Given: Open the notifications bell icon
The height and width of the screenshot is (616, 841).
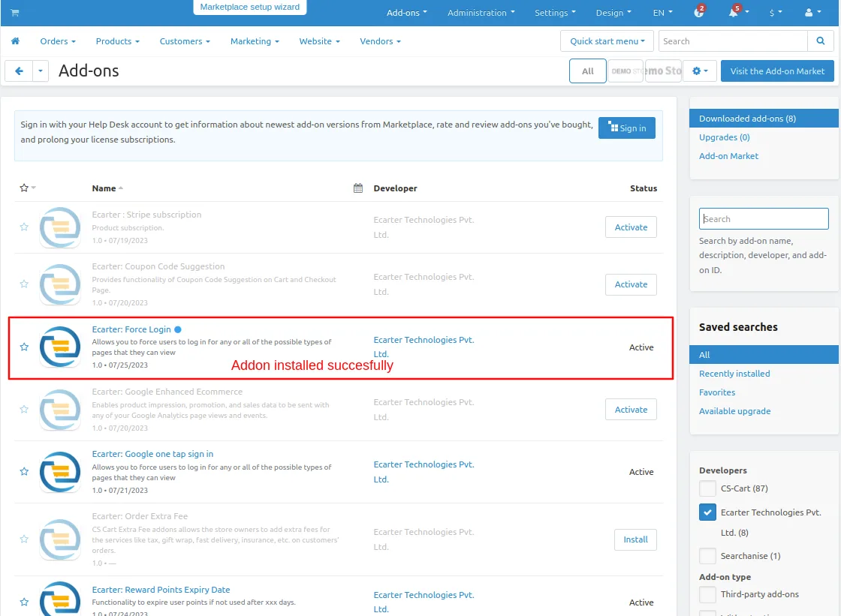Looking at the screenshot, I should click(733, 12).
